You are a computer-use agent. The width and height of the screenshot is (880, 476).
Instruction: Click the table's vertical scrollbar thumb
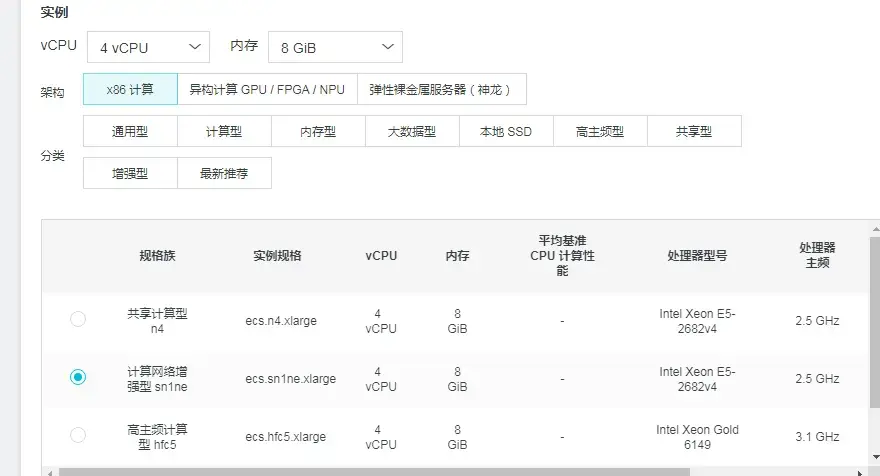(875, 322)
